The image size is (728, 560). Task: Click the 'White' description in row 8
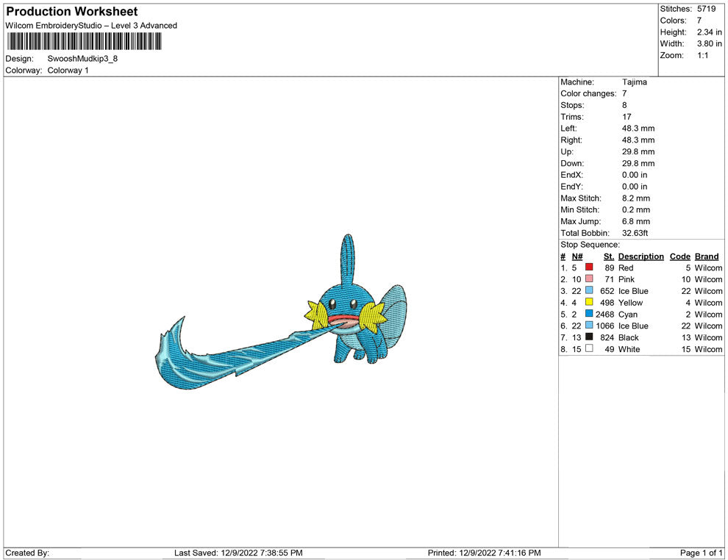tap(629, 349)
